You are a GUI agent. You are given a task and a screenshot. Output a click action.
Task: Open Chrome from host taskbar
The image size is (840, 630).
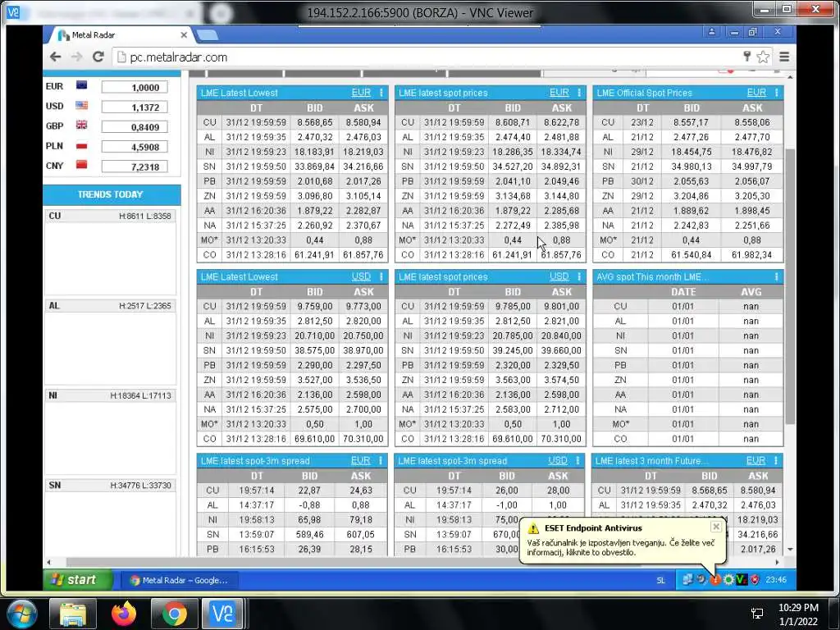coord(175,614)
